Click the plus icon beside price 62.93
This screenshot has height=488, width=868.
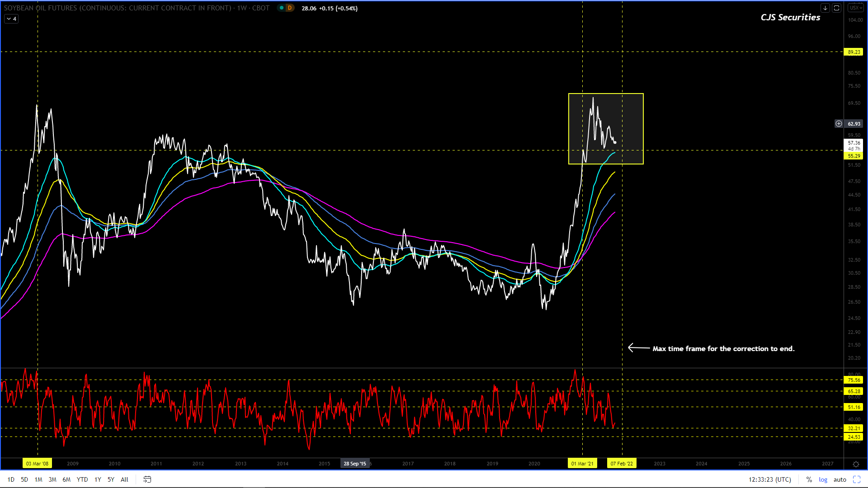pyautogui.click(x=839, y=123)
